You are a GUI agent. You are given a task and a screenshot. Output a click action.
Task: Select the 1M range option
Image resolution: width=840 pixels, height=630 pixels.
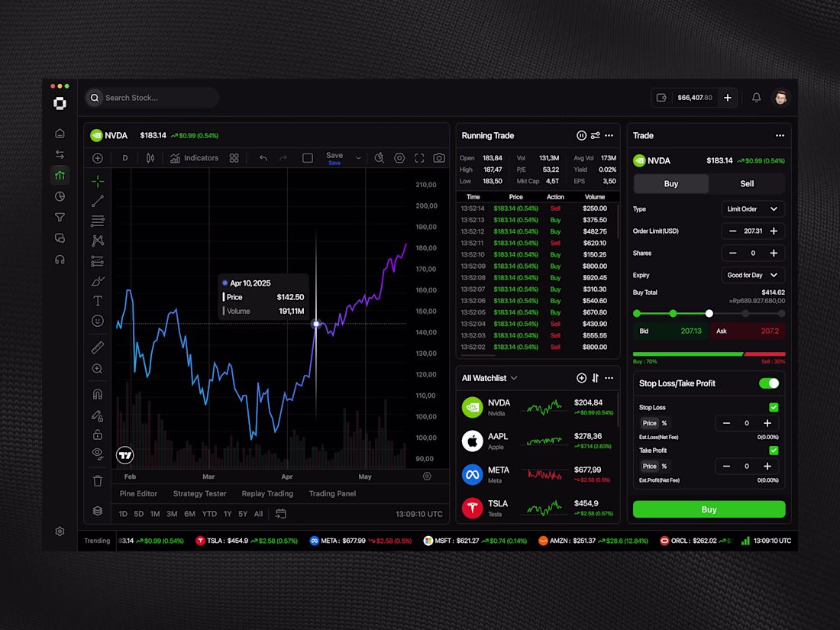155,514
